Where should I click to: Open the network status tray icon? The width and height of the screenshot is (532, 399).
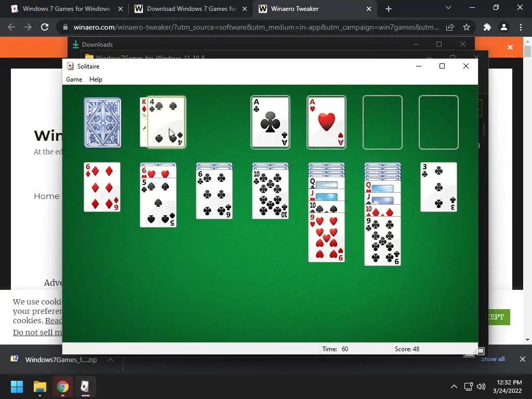[469, 387]
